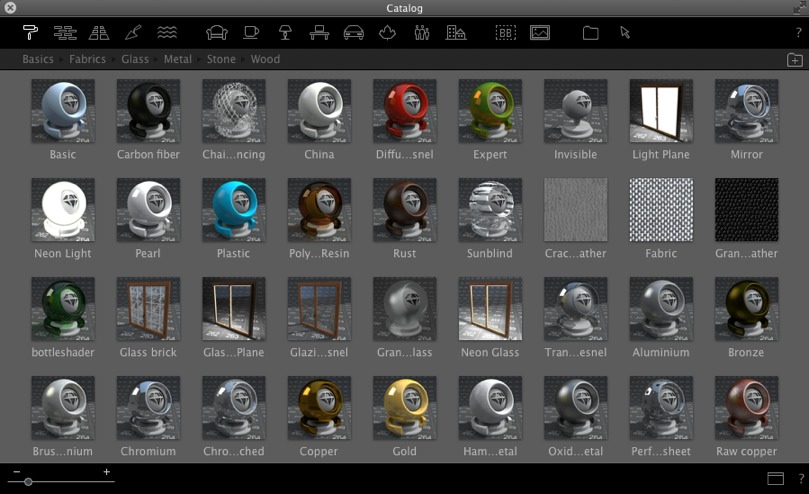
Task: Add new catalog folder with plus icon
Action: [x=795, y=59]
